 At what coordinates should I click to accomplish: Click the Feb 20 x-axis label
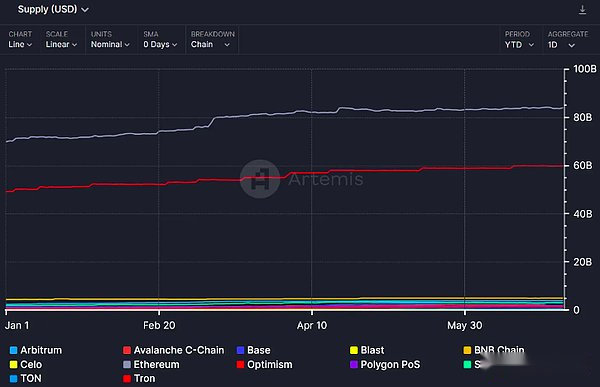tap(159, 325)
